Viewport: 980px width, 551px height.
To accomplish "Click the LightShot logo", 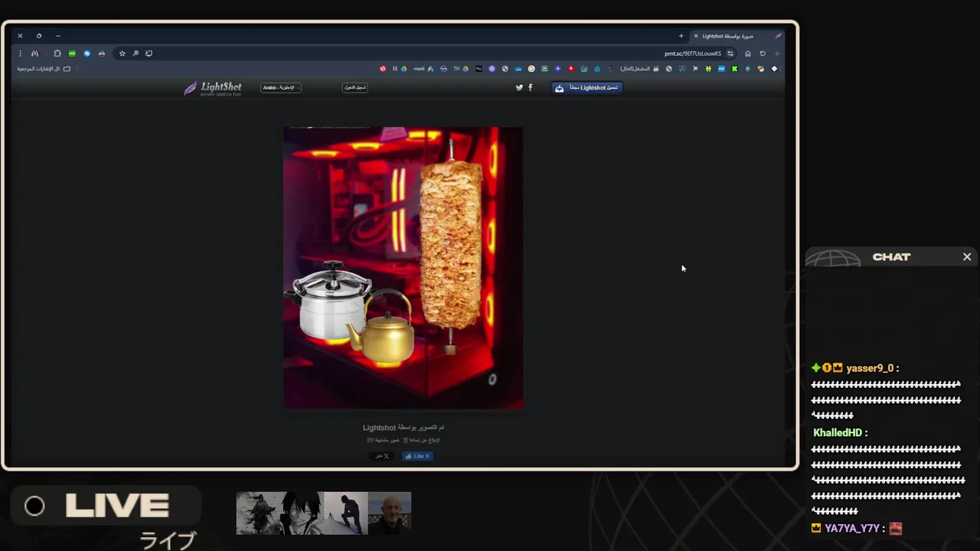I will (x=213, y=88).
